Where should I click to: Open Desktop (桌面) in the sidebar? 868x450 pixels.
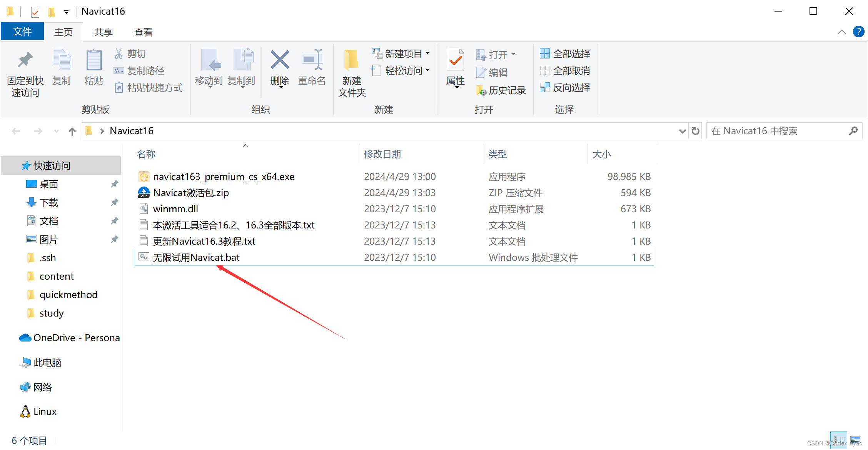(61, 184)
